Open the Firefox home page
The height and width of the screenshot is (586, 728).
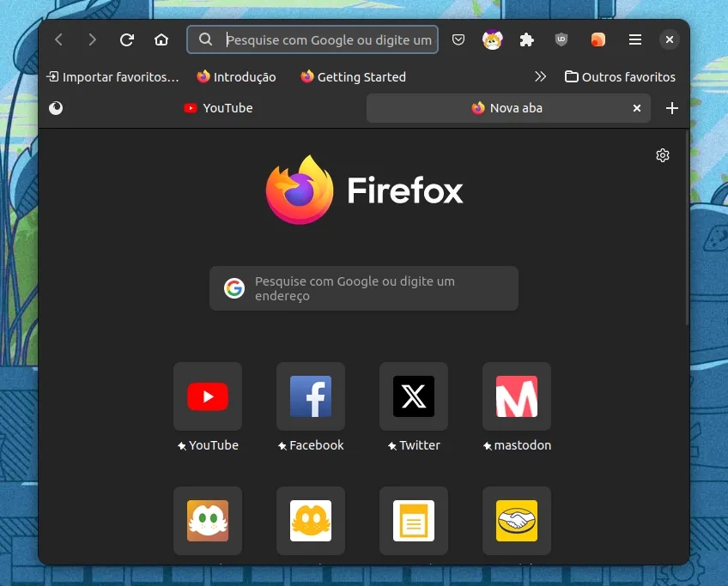pyautogui.click(x=161, y=40)
